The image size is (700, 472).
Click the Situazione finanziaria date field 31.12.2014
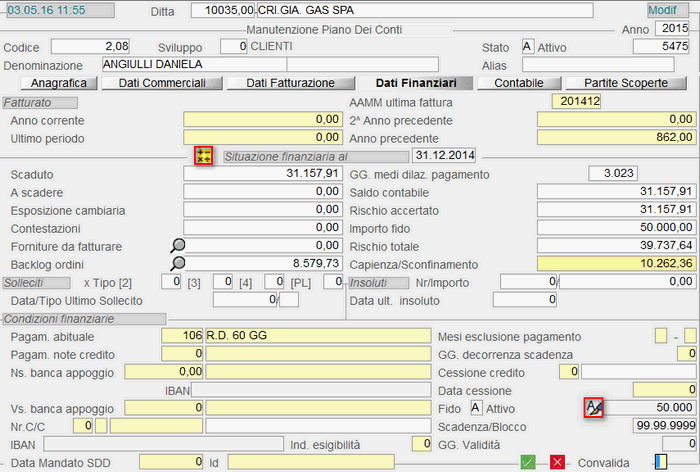click(x=444, y=156)
